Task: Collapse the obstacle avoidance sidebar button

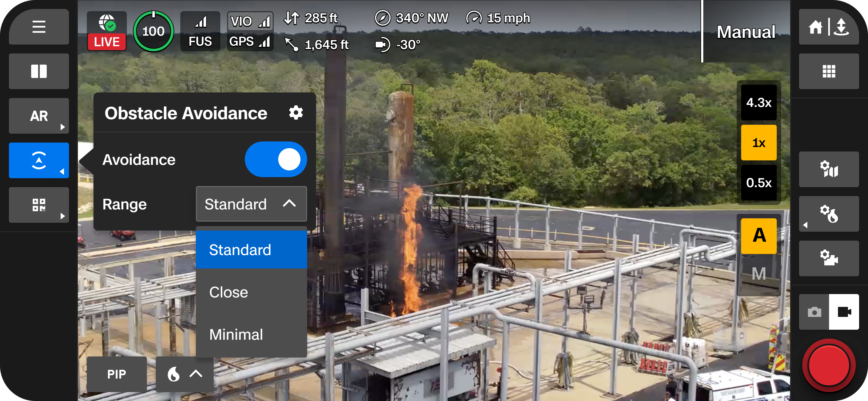Action: (x=39, y=160)
